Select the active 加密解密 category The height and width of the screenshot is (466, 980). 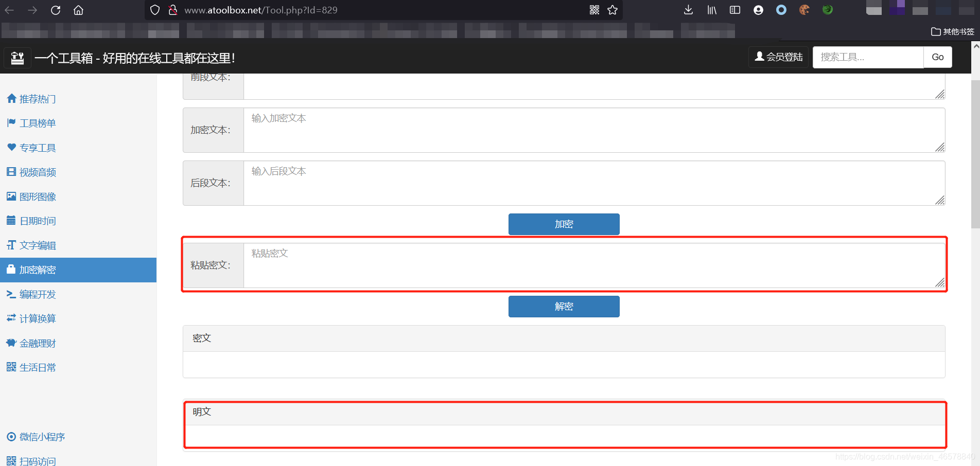click(x=78, y=270)
